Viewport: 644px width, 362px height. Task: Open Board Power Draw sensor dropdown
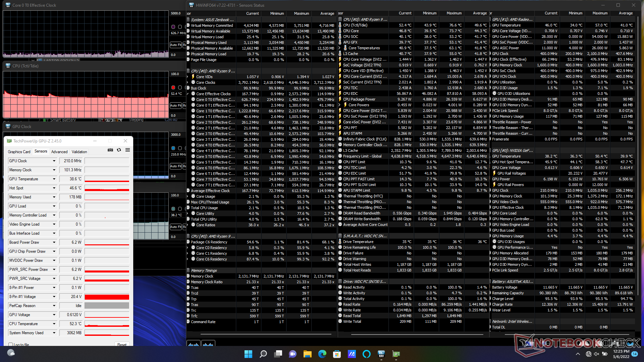(x=54, y=242)
